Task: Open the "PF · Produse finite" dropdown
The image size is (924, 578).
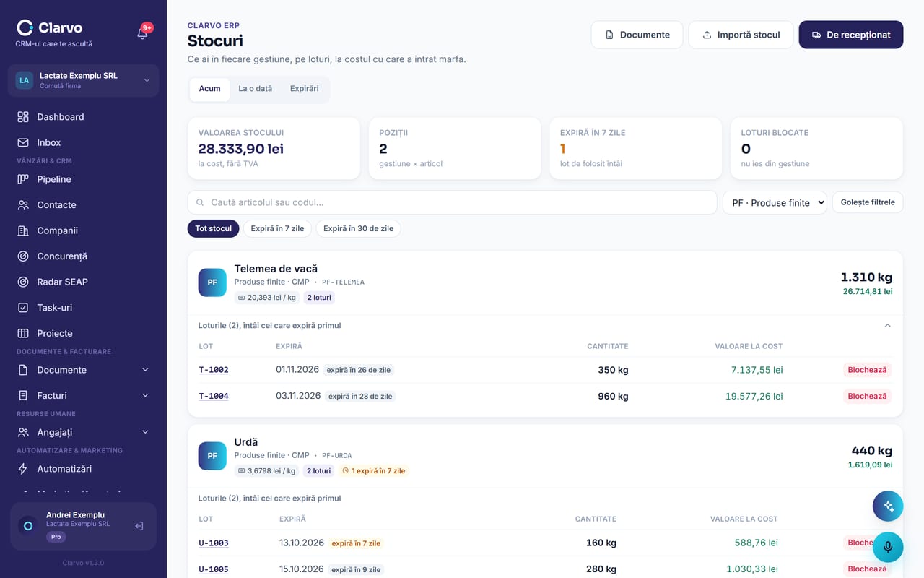Action: [x=775, y=202]
